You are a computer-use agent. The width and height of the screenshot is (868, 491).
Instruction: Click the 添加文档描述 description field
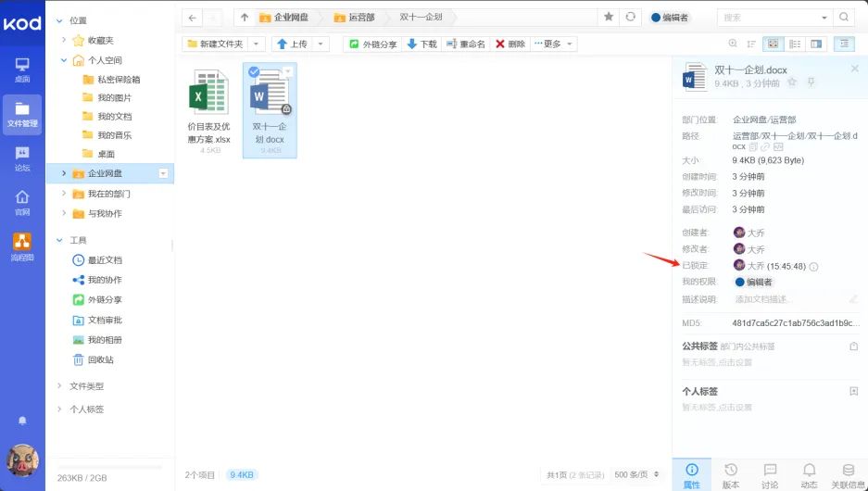[789, 299]
